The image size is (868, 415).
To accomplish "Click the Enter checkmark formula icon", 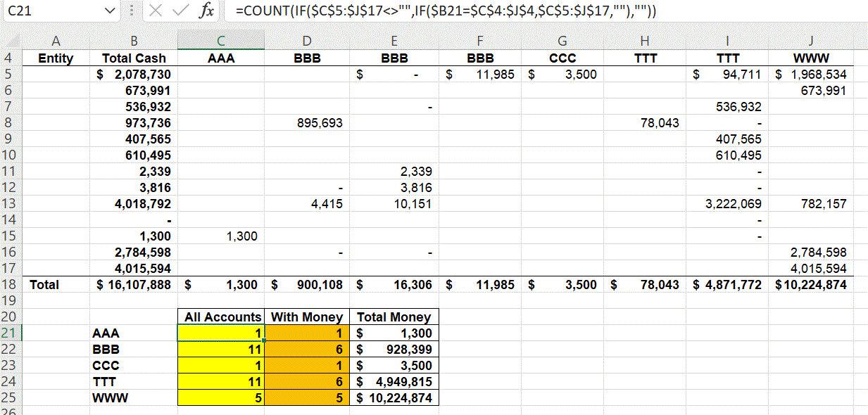I will (182, 11).
